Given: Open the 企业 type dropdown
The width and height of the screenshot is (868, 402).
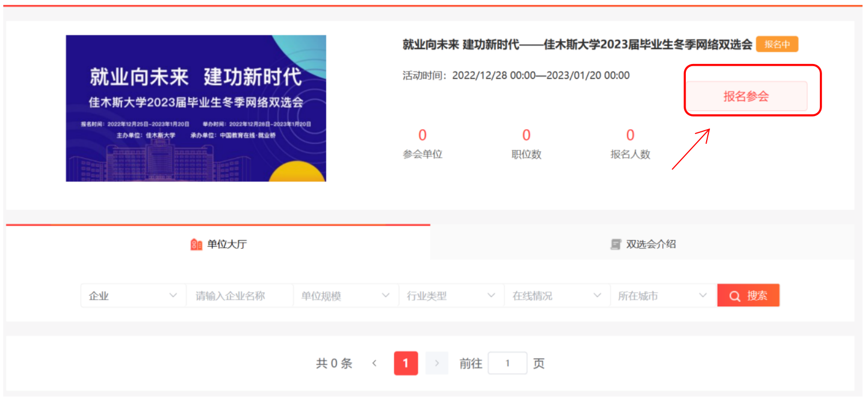Looking at the screenshot, I should tap(133, 296).
